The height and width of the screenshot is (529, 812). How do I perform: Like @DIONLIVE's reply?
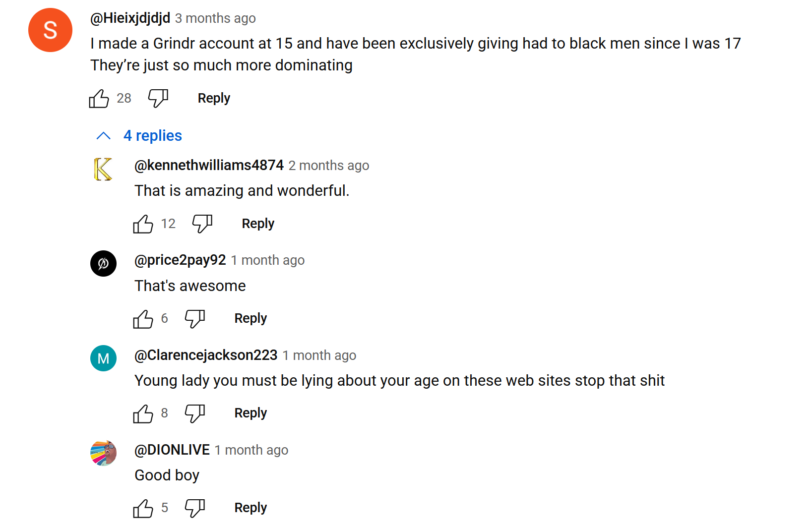tap(143, 508)
